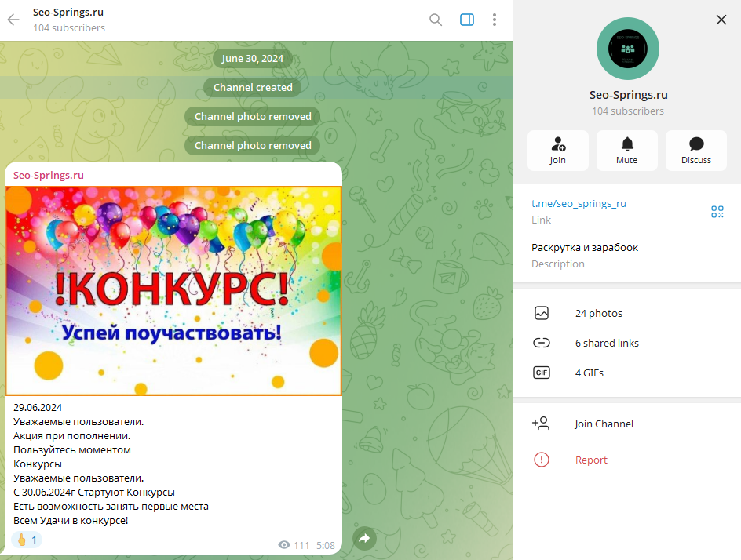Screen dimensions: 741x560
Task: Open the 6 shared links section
Action: click(627, 343)
